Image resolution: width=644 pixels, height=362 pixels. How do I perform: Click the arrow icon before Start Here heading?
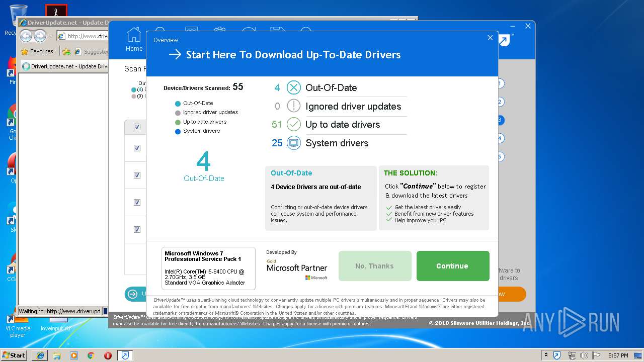pos(175,54)
